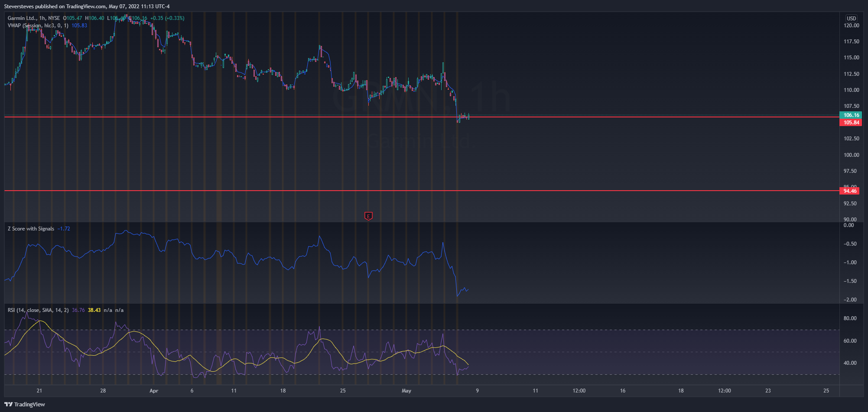
Task: Click the Z Score value -1.72
Action: click(64, 229)
